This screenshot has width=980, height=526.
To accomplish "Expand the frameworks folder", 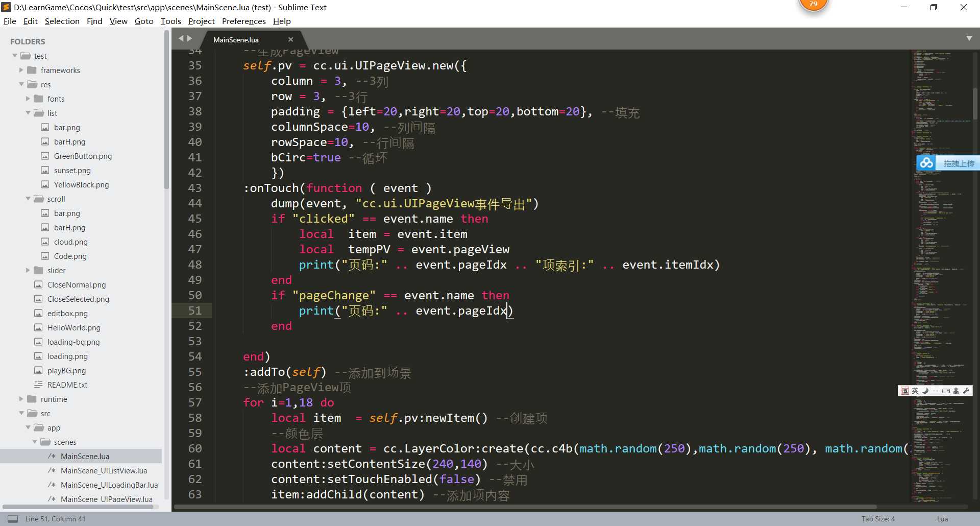I will 21,70.
